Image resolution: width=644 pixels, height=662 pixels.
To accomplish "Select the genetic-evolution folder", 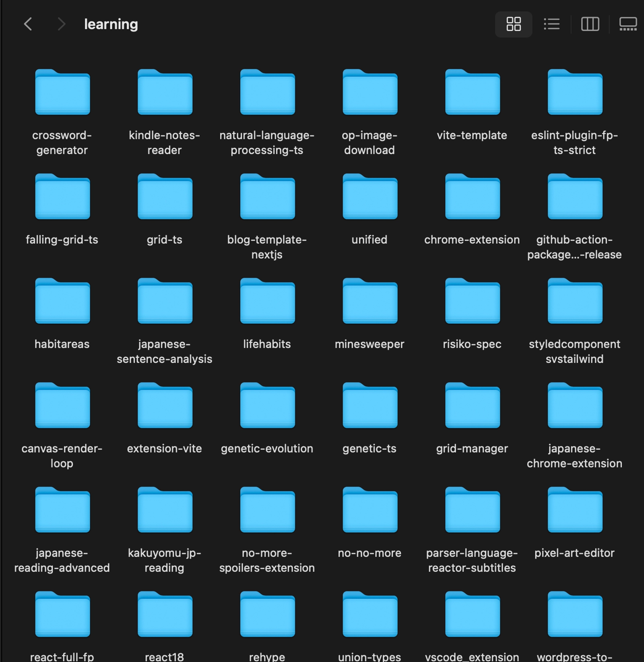I will [x=267, y=405].
